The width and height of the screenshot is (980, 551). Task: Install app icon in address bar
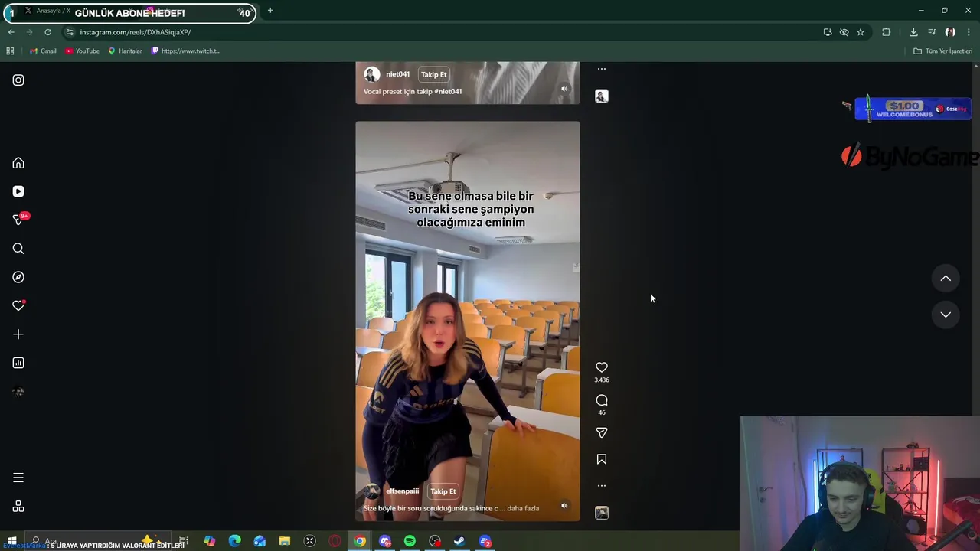[x=828, y=32]
